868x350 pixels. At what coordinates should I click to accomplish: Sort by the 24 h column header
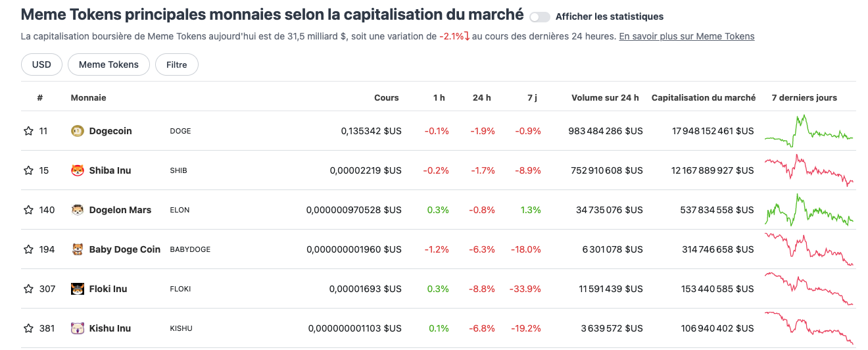(x=481, y=97)
